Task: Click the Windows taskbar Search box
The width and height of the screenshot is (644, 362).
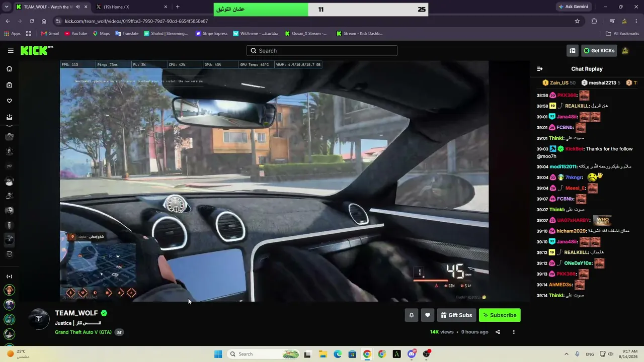Action: click(x=263, y=354)
